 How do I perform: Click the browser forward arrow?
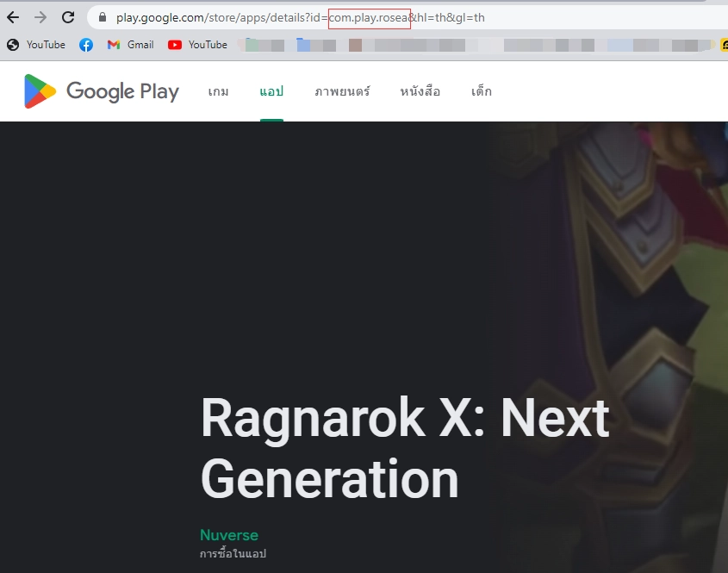coord(40,17)
